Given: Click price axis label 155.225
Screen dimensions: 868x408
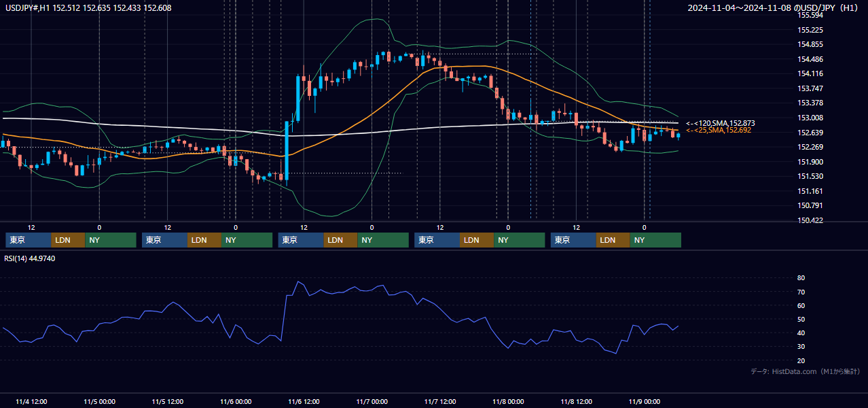Looking at the screenshot, I should [x=810, y=30].
